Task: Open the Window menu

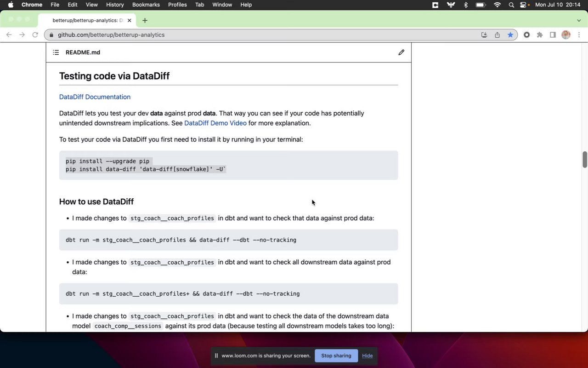Action: pyautogui.click(x=222, y=5)
